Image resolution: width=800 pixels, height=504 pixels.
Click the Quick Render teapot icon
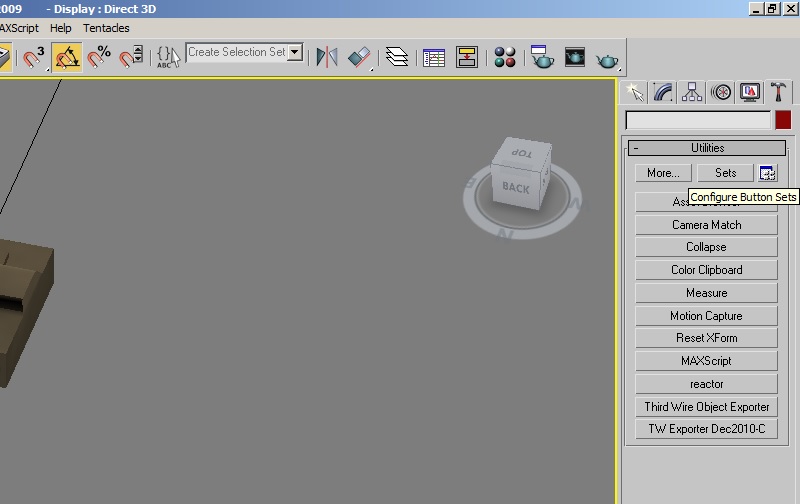(x=607, y=59)
